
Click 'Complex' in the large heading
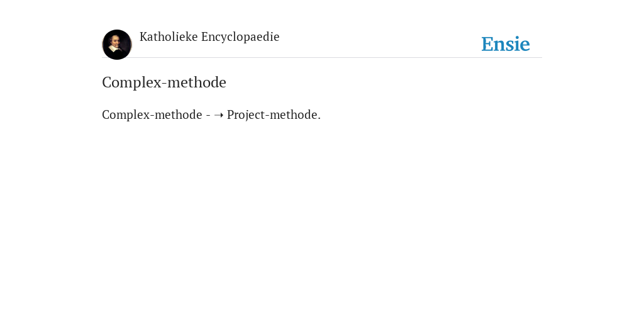pos(132,82)
